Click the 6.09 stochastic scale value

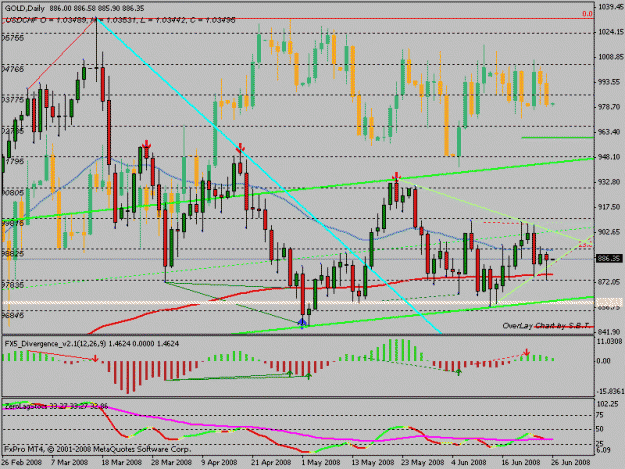click(603, 450)
